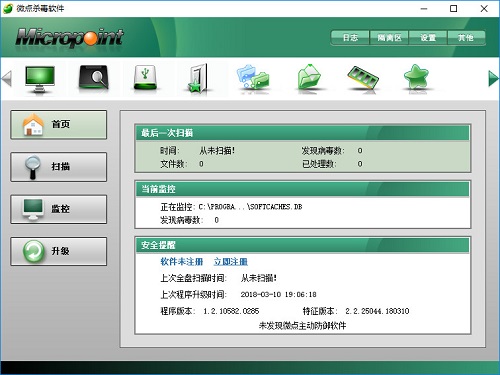Click the app icon in title bar
Viewport: 500px width, 375px height.
(7, 8)
